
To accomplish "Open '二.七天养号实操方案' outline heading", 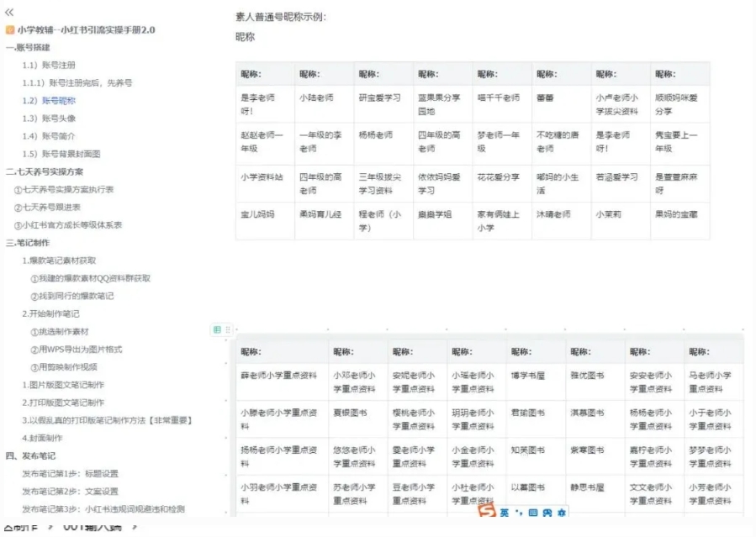I will click(x=45, y=171).
